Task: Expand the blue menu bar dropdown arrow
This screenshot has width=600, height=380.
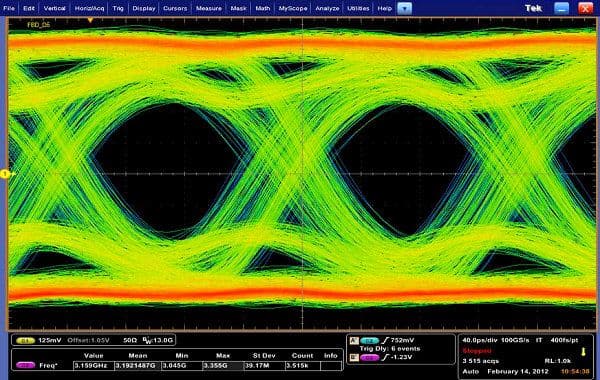Action: (404, 8)
